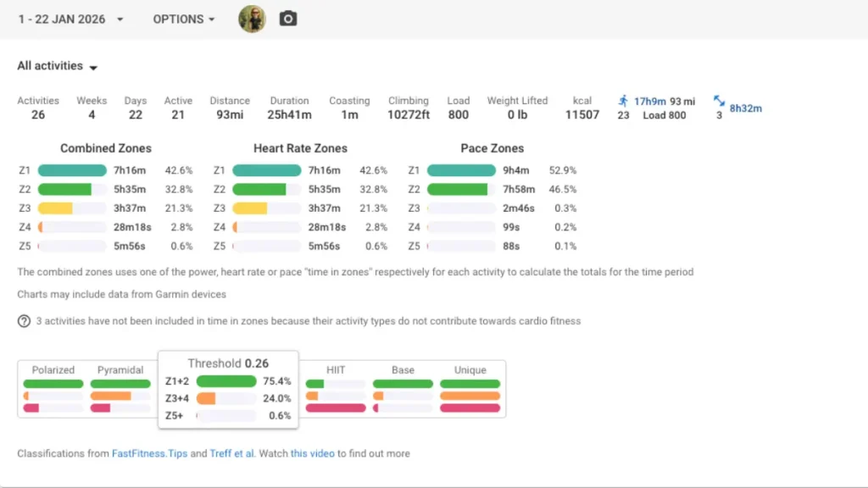The width and height of the screenshot is (868, 488).
Task: Open the 1 - 22 JAN 2026 date dropdown
Action: coord(71,19)
